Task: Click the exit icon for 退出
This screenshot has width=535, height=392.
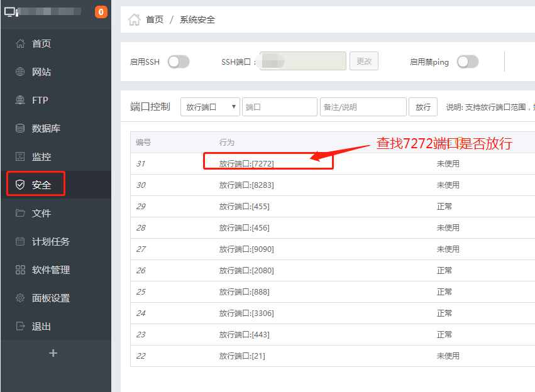Action: coord(20,326)
